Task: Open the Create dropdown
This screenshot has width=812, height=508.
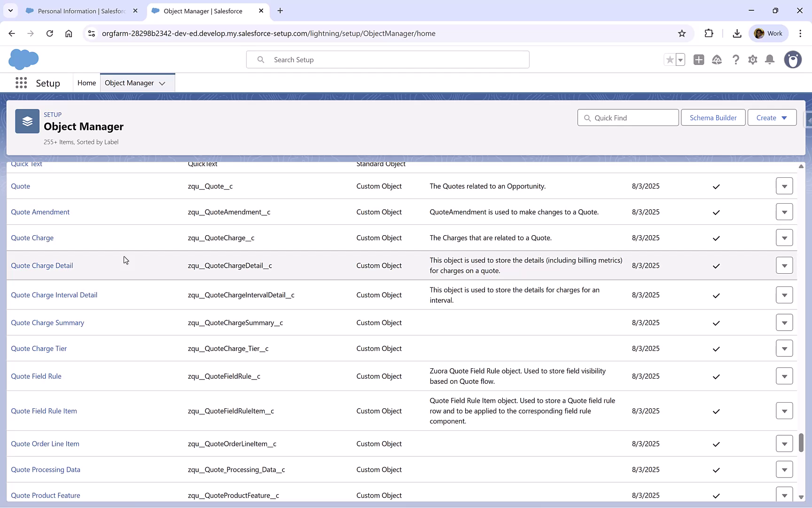Action: point(772,118)
